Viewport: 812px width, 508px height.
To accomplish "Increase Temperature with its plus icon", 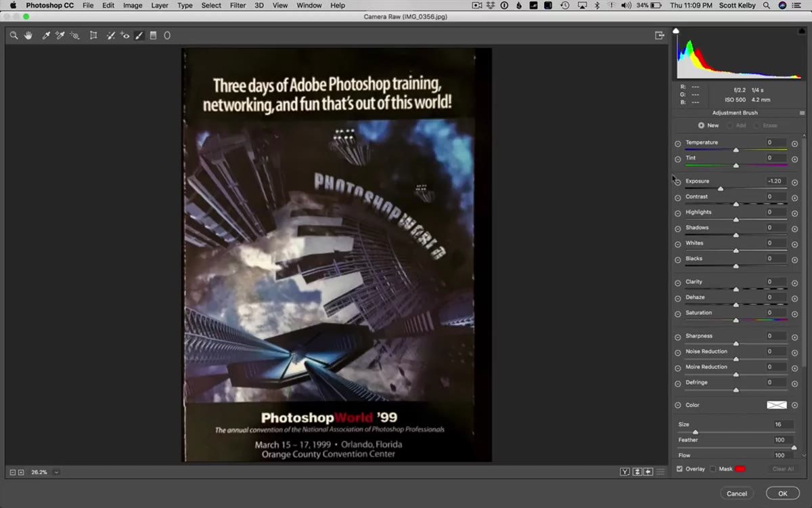I will (794, 144).
